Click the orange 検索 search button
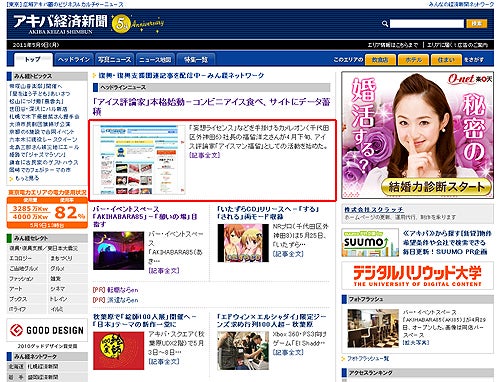 pos(477,24)
